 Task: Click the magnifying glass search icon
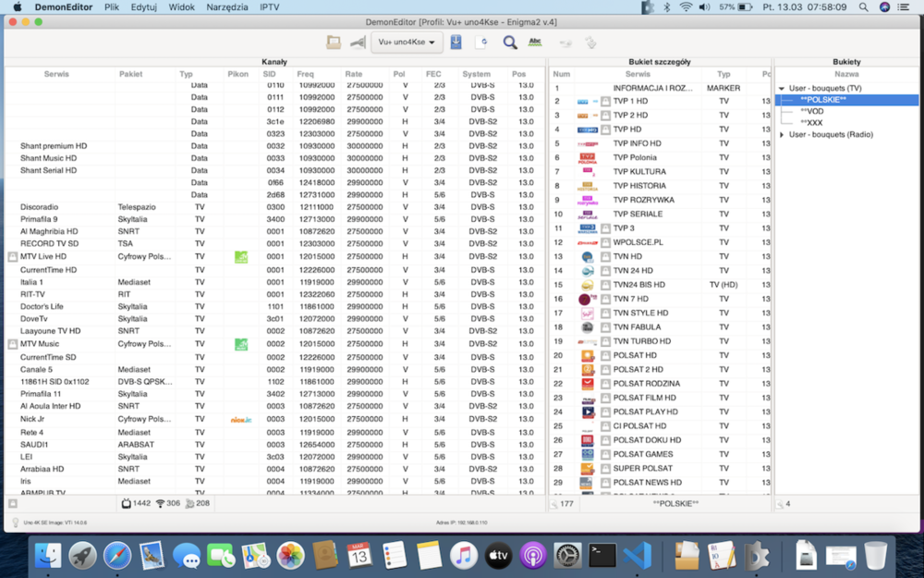tap(509, 43)
